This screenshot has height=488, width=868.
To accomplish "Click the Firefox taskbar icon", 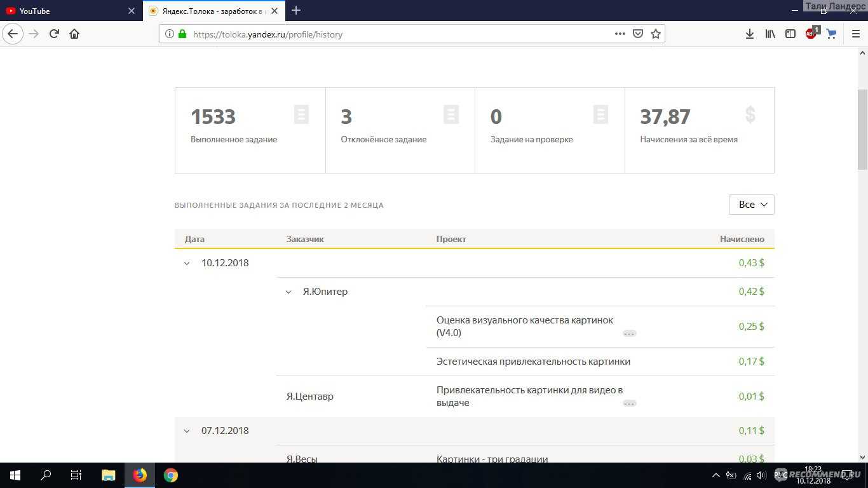I will (x=139, y=475).
